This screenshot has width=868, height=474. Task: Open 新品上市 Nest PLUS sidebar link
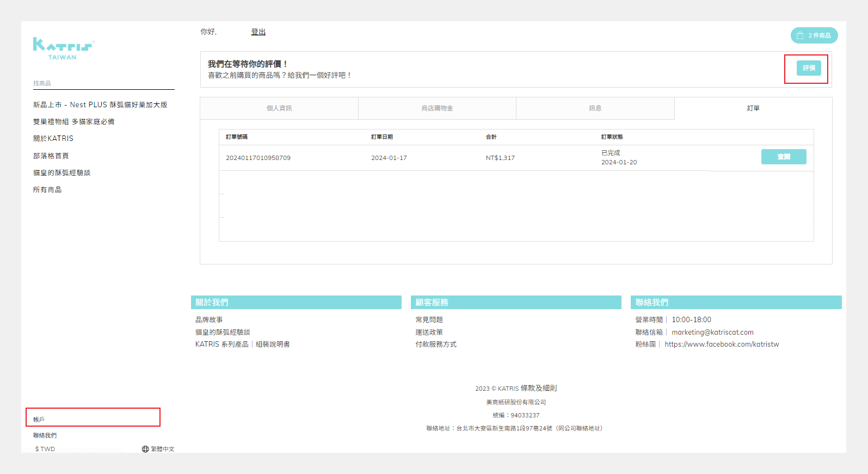pos(100,104)
